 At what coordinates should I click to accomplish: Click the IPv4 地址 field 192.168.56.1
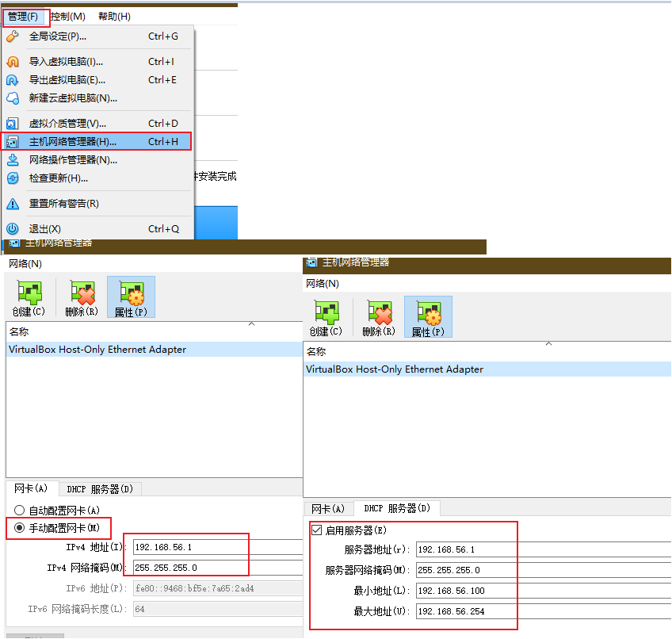pyautogui.click(x=218, y=547)
